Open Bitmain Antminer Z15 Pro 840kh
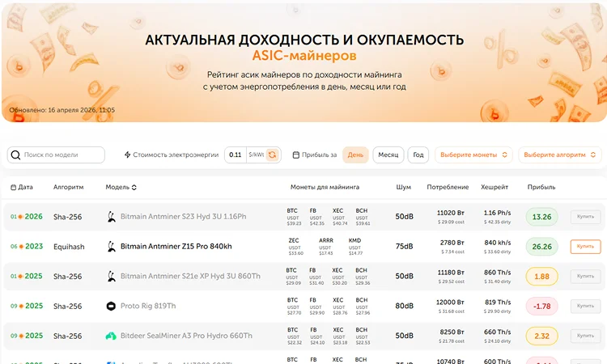 [x=176, y=247]
